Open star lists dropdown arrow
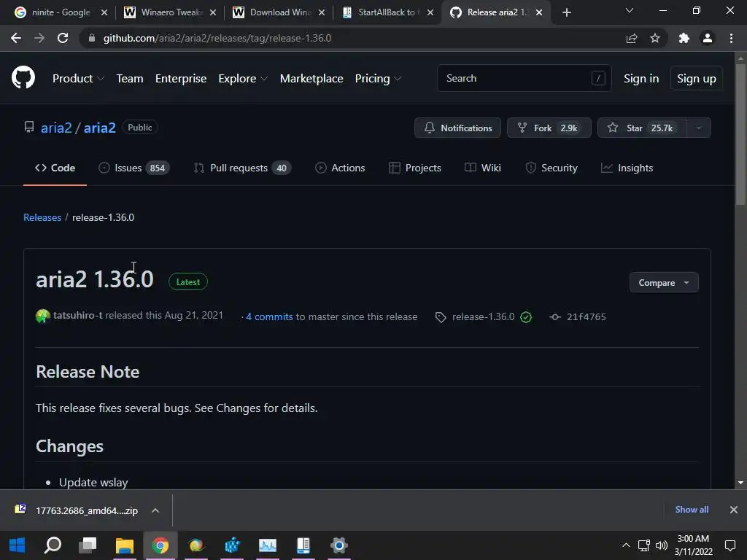Viewport: 747px width, 560px height. [699, 128]
